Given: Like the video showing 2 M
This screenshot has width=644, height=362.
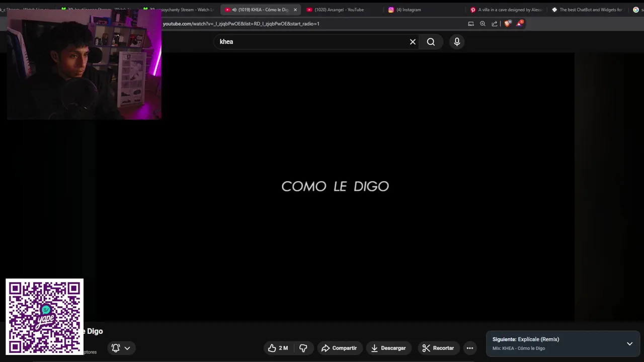Looking at the screenshot, I should [x=278, y=348].
